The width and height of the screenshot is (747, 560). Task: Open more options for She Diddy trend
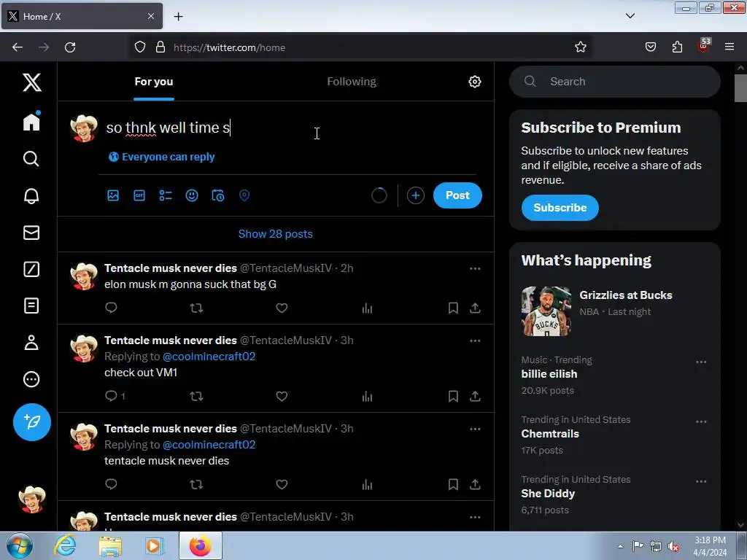(x=701, y=481)
